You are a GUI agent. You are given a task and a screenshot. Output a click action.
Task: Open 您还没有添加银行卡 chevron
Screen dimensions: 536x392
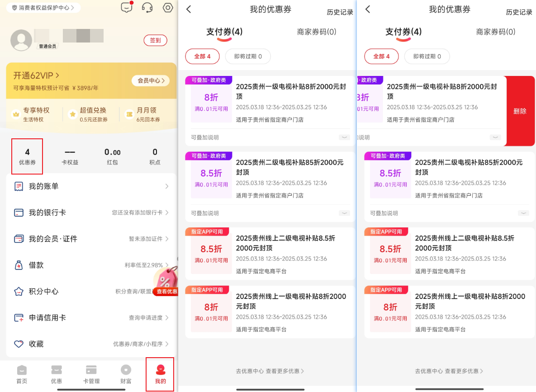click(x=167, y=213)
